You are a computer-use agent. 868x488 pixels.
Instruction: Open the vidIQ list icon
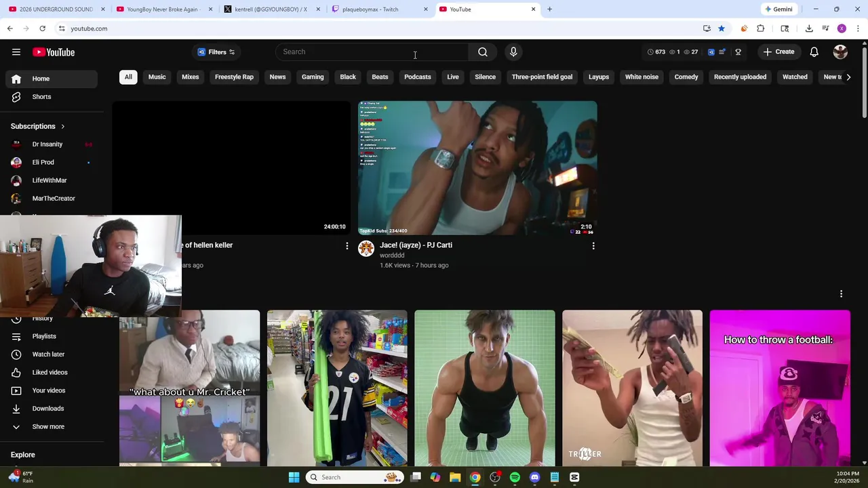pyautogui.click(x=722, y=52)
